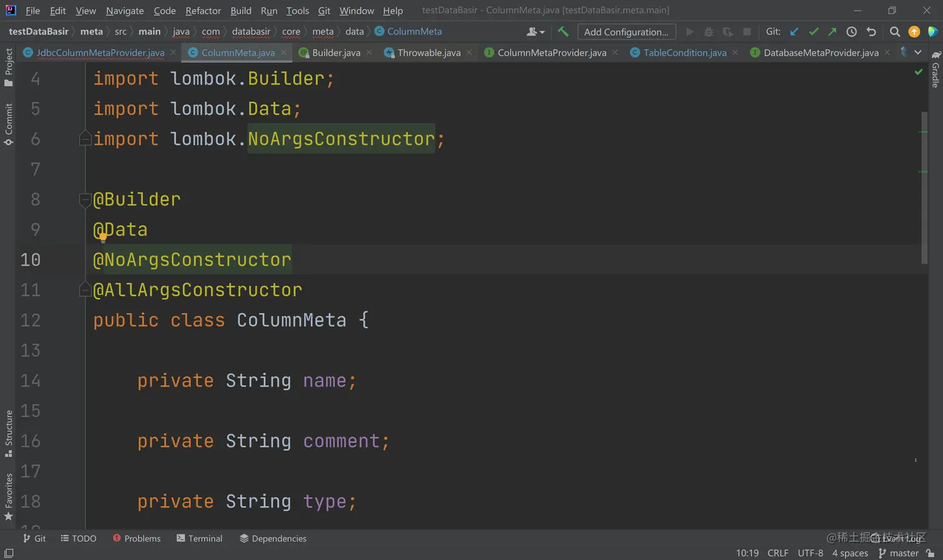Open the user account dropdown in toolbar
This screenshot has width=943, height=560.
coord(535,32)
